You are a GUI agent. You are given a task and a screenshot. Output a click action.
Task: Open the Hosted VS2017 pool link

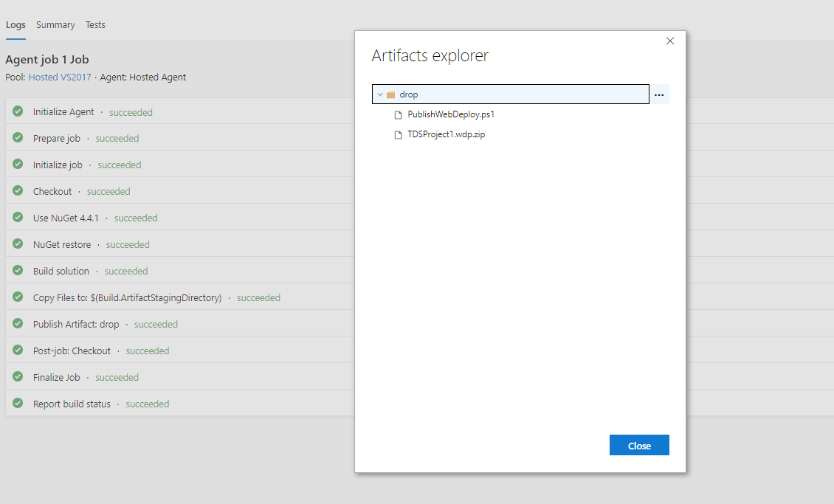point(60,77)
